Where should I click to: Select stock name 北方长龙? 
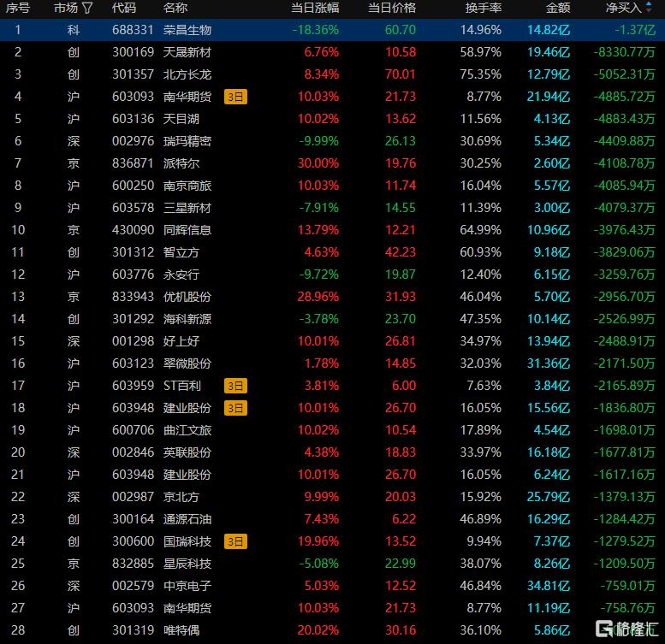click(187, 74)
